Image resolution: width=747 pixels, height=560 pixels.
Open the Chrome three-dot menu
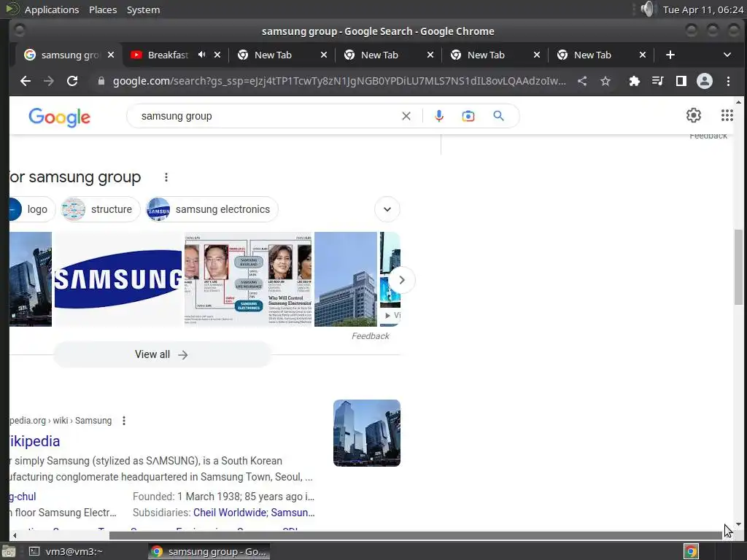pyautogui.click(x=728, y=81)
